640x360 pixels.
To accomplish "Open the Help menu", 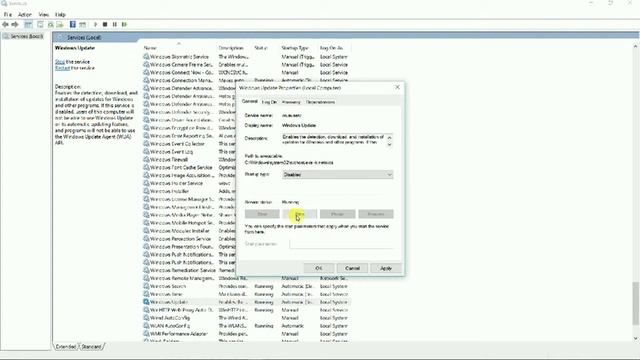I will click(x=60, y=15).
